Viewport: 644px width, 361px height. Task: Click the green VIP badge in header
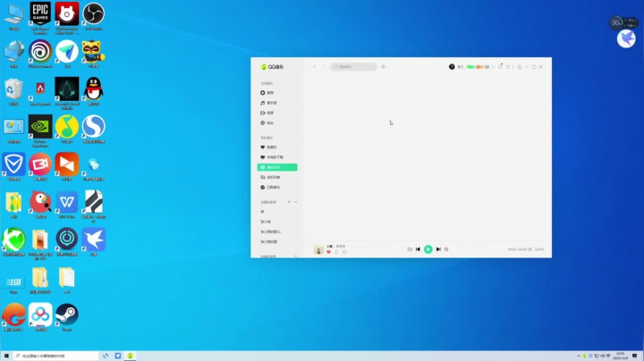click(x=470, y=67)
